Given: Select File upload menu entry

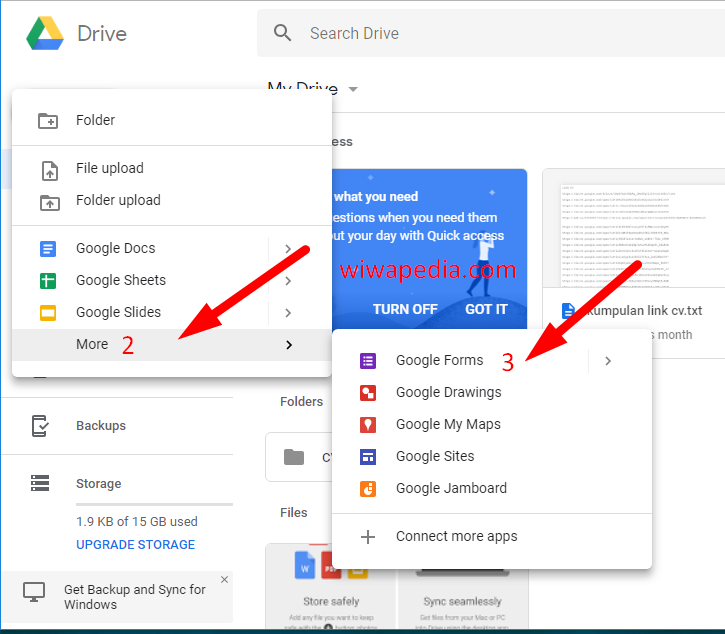Looking at the screenshot, I should point(172,168).
